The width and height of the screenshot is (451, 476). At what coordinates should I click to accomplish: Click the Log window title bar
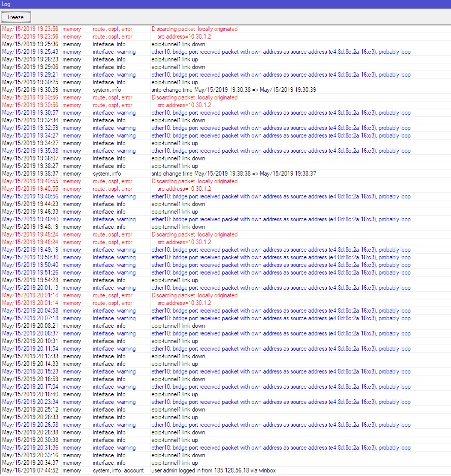click(x=225, y=4)
